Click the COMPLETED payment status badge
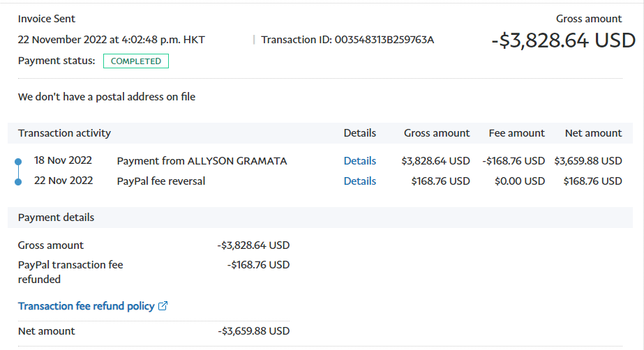Image resolution: width=644 pixels, height=350 pixels. click(136, 61)
